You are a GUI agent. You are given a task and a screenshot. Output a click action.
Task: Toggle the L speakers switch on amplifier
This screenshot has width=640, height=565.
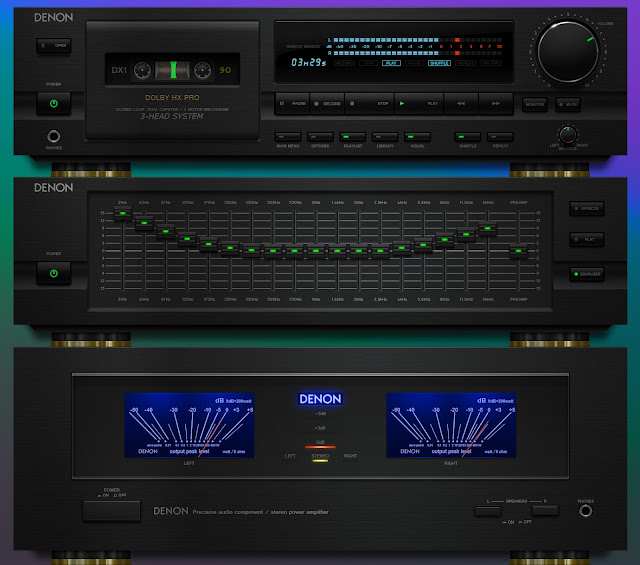coord(488,511)
